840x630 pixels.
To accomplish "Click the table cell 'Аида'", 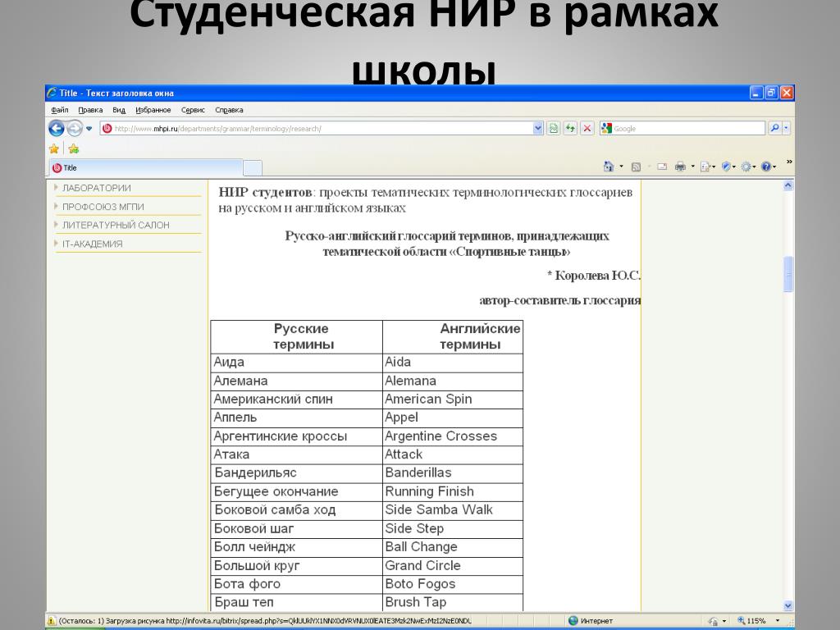I will 297,363.
